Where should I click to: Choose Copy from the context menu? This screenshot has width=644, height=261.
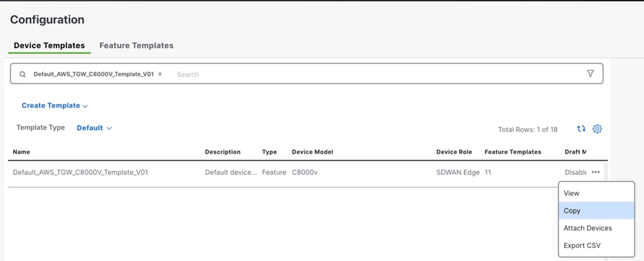coord(597,211)
